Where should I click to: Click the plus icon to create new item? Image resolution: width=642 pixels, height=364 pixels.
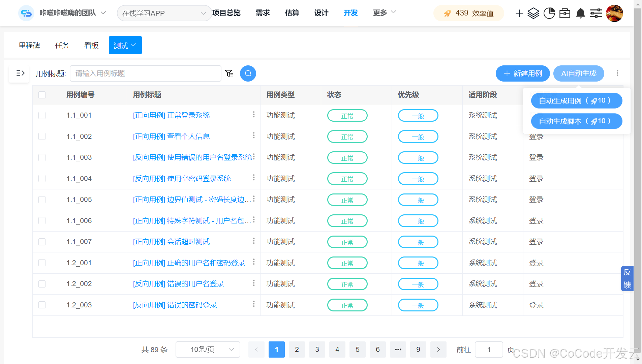point(519,13)
